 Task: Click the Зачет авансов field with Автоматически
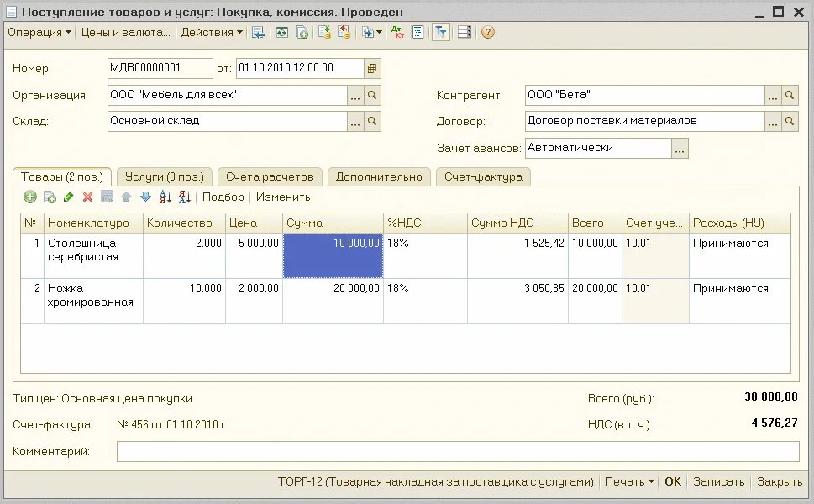598,148
